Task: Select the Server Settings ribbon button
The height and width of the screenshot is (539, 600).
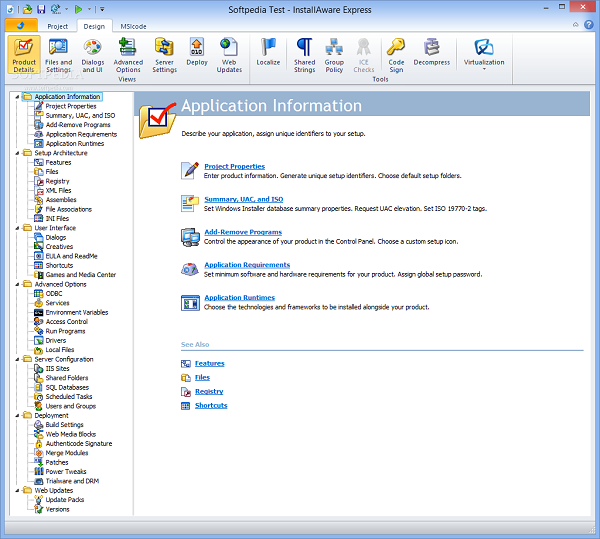Action: click(165, 54)
